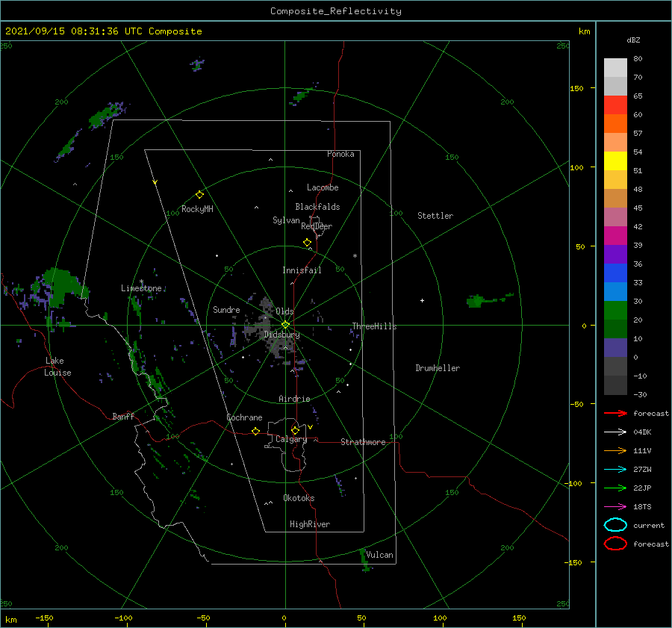Click the Banff town label

coord(123,417)
